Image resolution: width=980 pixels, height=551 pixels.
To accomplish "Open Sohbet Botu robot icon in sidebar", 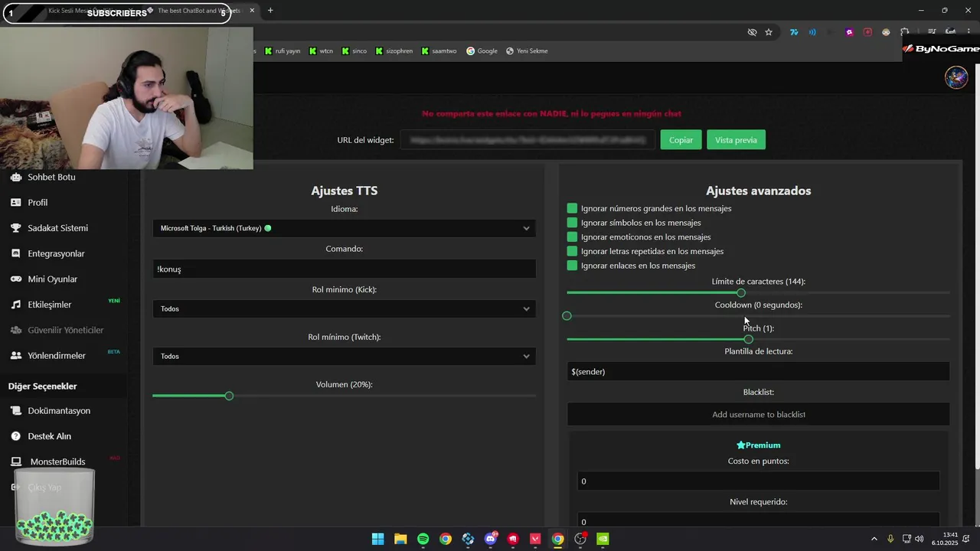I will point(15,177).
